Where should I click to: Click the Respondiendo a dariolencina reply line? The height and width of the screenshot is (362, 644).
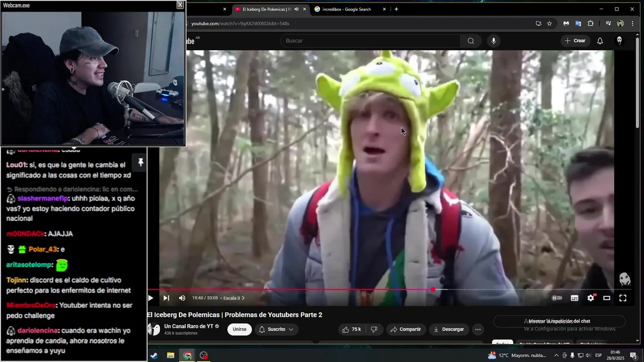point(72,190)
